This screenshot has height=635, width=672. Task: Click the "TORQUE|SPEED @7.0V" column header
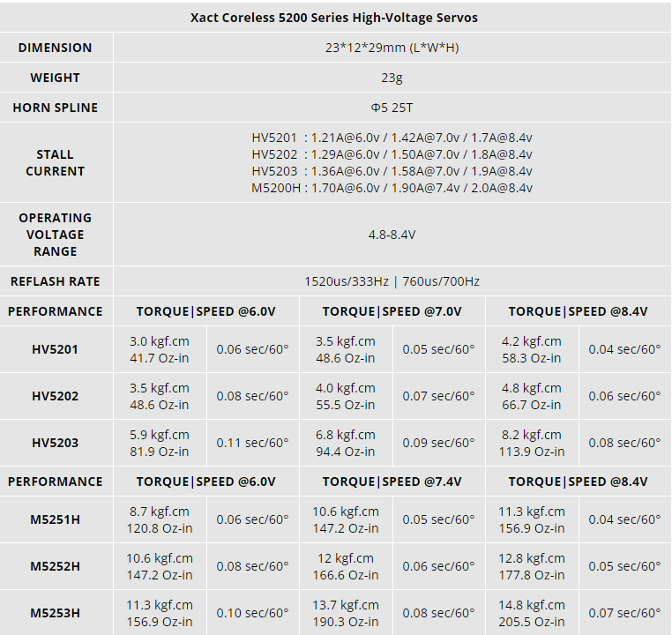tap(392, 311)
